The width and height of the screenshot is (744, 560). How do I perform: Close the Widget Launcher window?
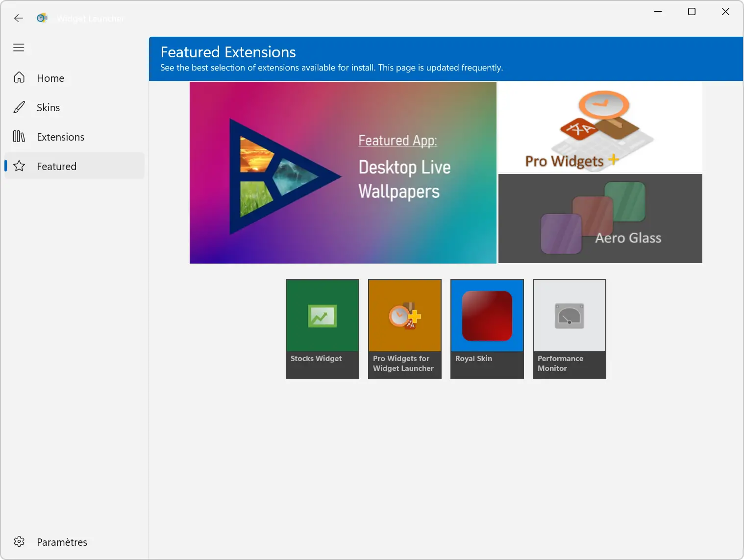click(x=725, y=11)
